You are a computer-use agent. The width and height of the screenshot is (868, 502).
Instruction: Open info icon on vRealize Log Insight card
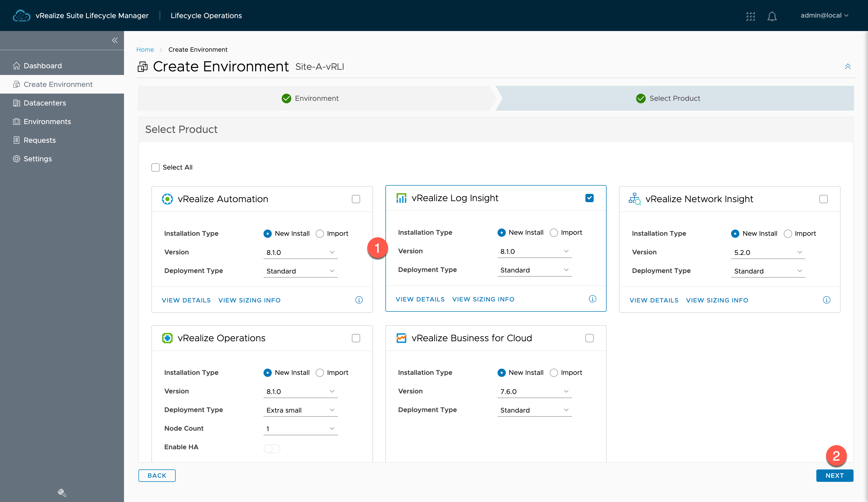tap(592, 299)
